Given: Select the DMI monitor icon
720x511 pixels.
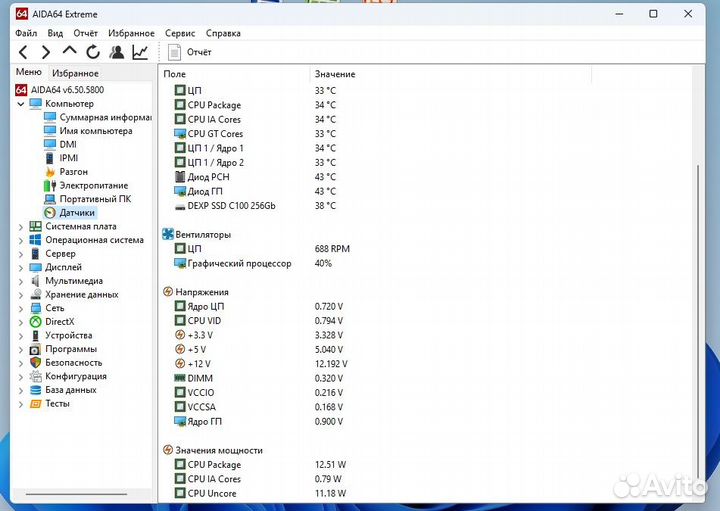Looking at the screenshot, I should click(50, 144).
